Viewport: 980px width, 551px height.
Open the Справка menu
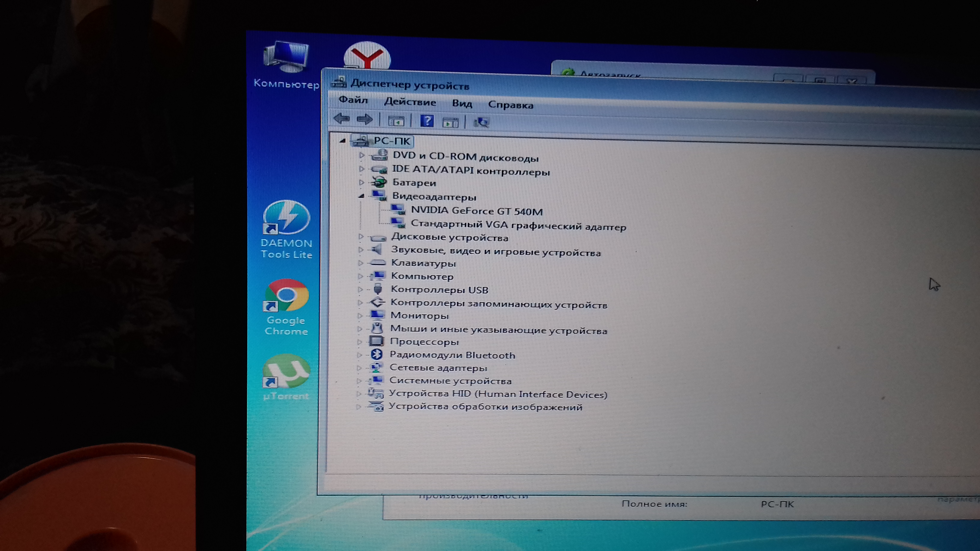510,105
